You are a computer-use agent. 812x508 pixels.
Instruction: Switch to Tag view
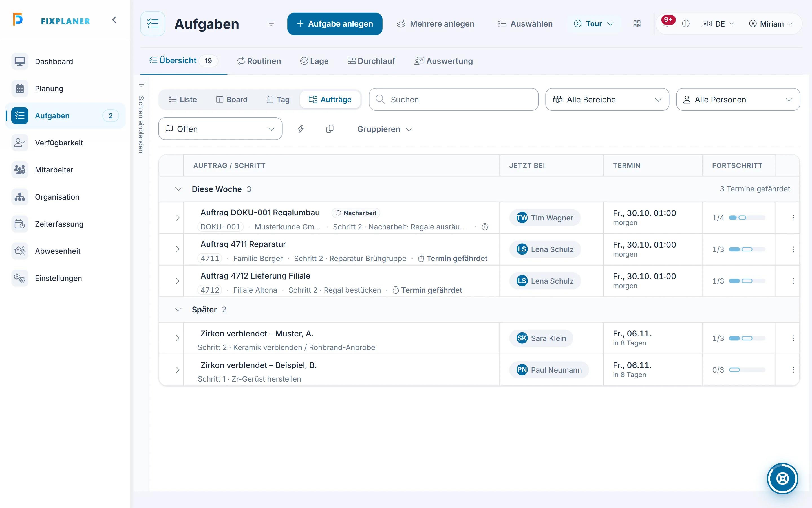tap(278, 100)
